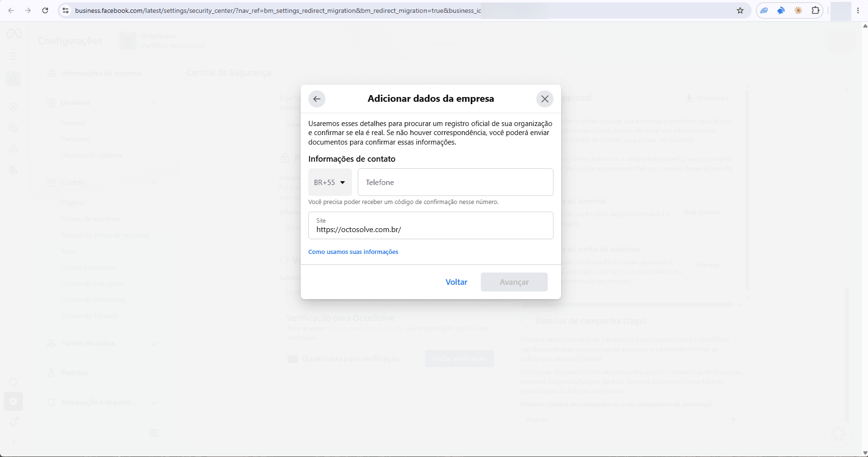Open Como usamos suas informações link
Image resolution: width=868 pixels, height=457 pixels.
tap(353, 252)
